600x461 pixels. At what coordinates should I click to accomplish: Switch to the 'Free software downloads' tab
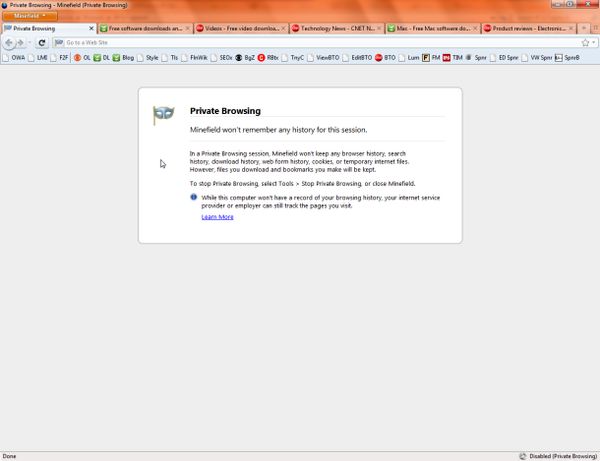point(144,29)
